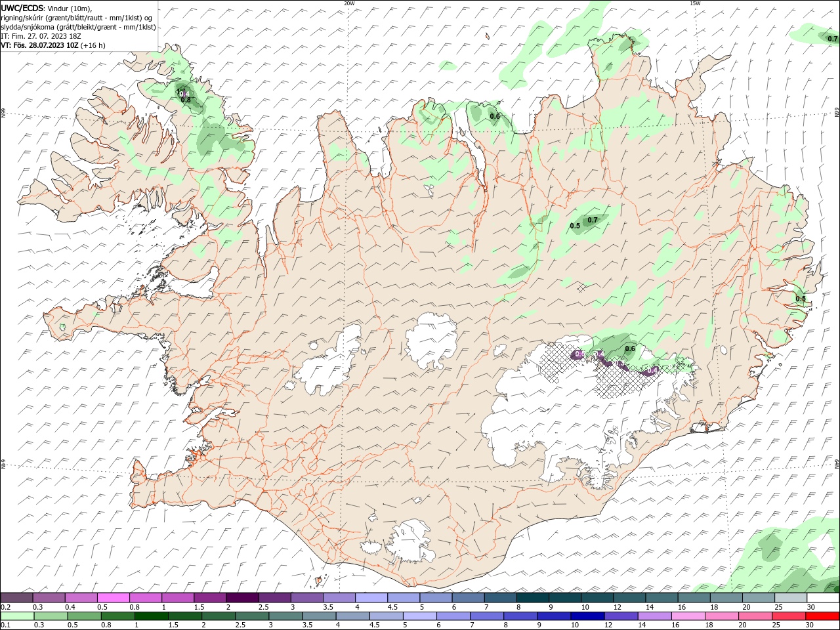Click the UWC/ECDS title text
This screenshot has height=630, width=840.
22,8
